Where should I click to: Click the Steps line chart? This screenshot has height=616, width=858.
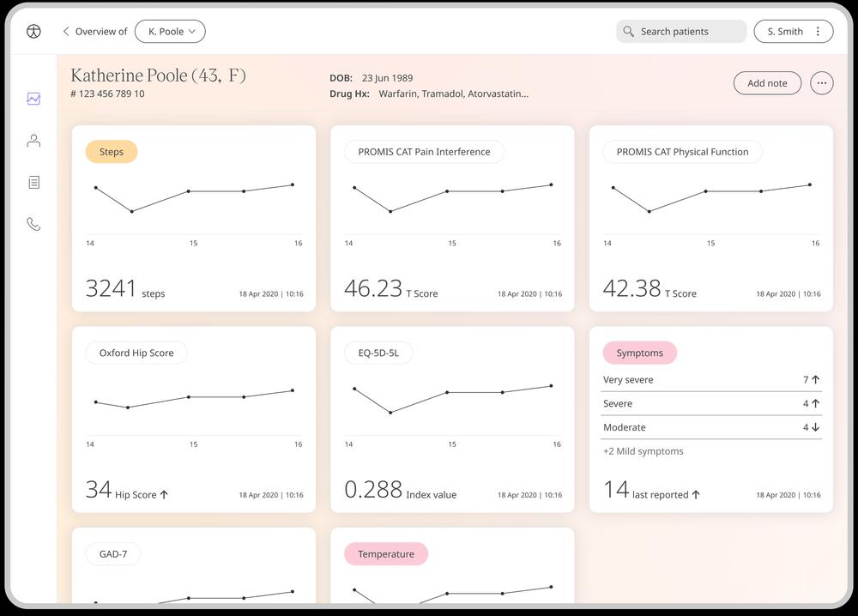pos(194,198)
